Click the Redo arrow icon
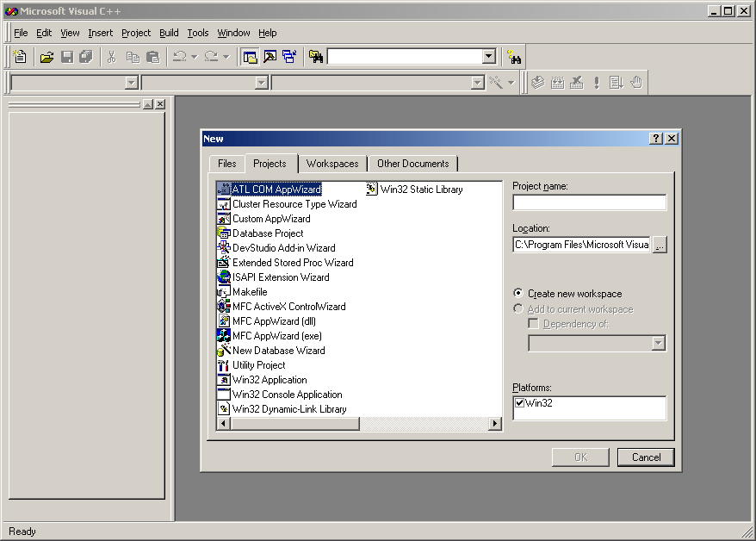756x541 pixels. click(x=211, y=58)
